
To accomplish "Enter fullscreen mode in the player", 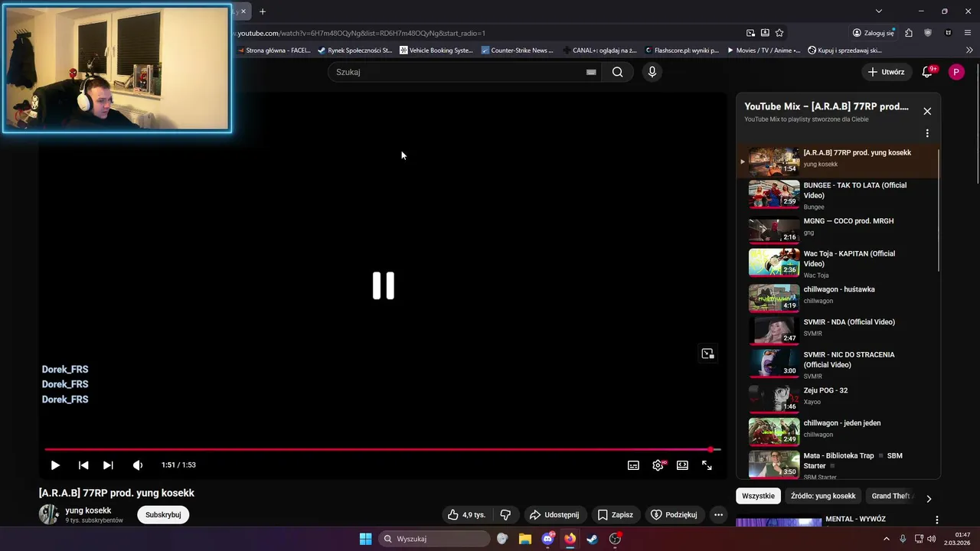I will 707,465.
